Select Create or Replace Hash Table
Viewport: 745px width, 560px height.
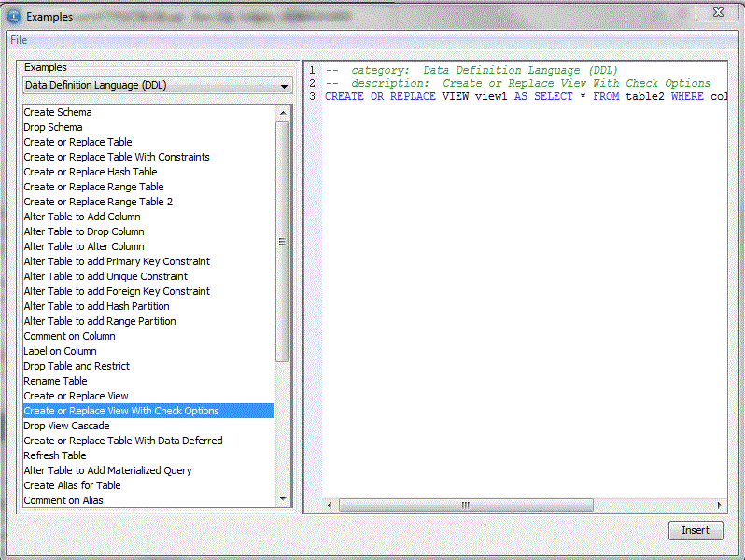tap(91, 172)
